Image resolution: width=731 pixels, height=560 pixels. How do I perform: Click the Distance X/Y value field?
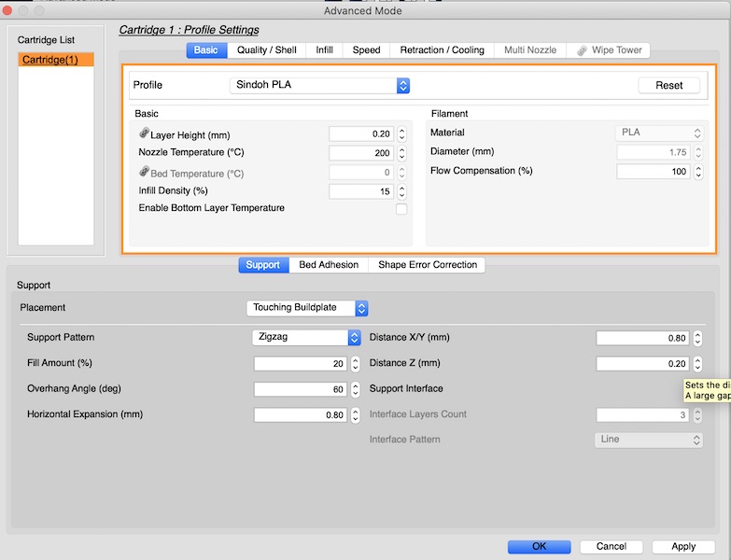pos(642,338)
